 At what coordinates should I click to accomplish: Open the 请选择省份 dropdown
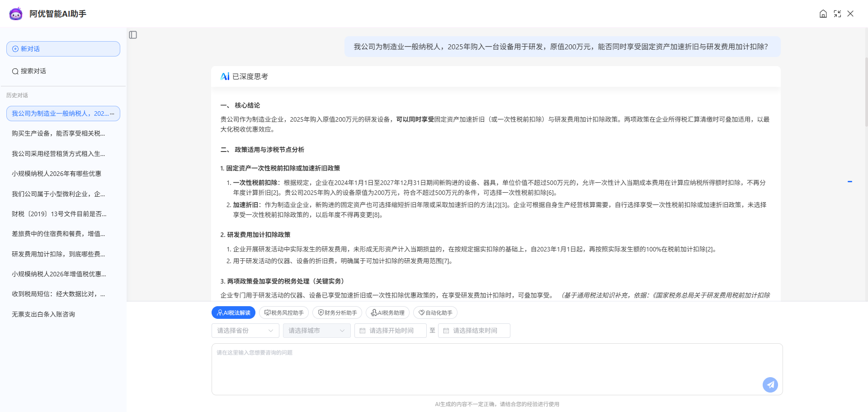[245, 331]
